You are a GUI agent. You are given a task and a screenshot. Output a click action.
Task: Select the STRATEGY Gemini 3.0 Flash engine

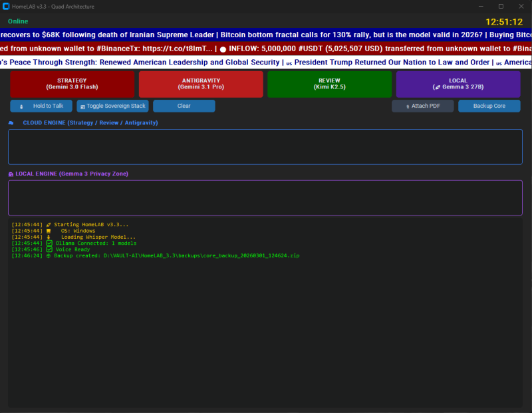tap(72, 84)
